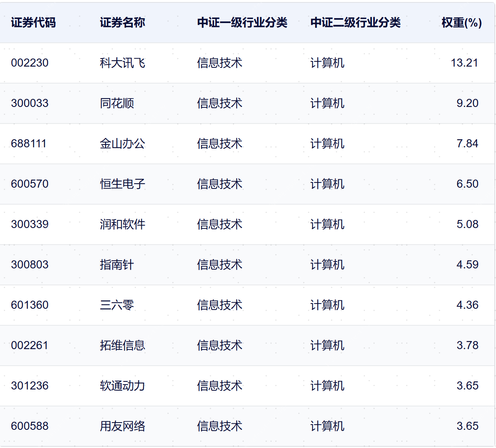The width and height of the screenshot is (496, 448).
Task: Click 计算机 in the 指南针 row
Action: 327,265
